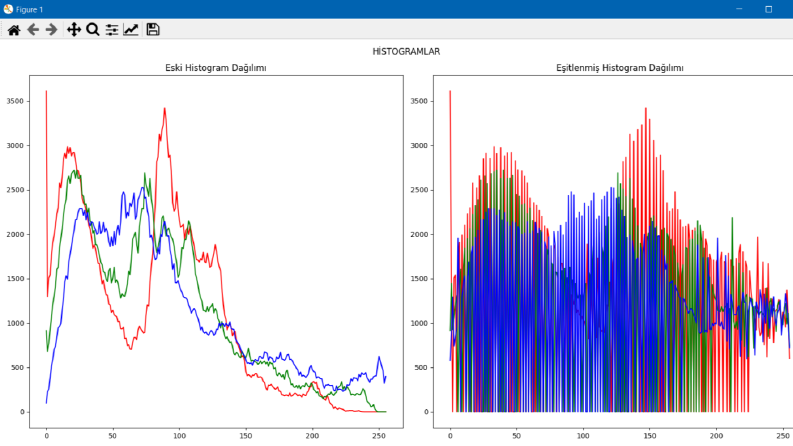Click the 200 x-axis tick of the right plot
The image size is (793, 446).
point(716,436)
